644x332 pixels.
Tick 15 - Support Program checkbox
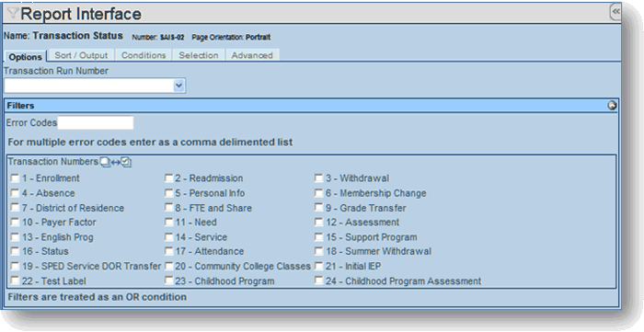pos(318,236)
